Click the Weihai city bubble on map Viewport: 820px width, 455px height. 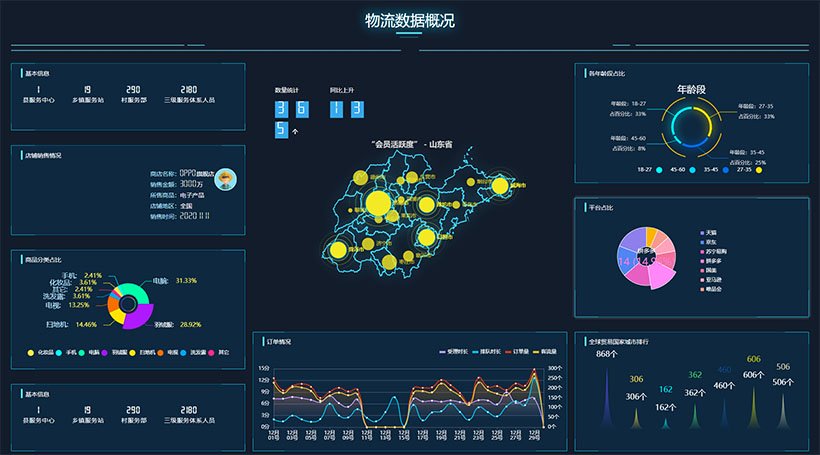click(x=500, y=185)
